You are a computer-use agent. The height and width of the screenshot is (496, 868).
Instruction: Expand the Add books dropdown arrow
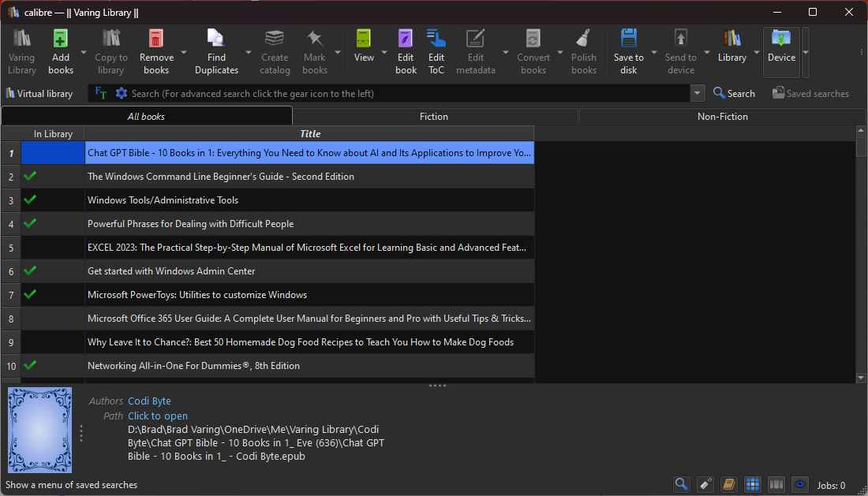point(84,53)
